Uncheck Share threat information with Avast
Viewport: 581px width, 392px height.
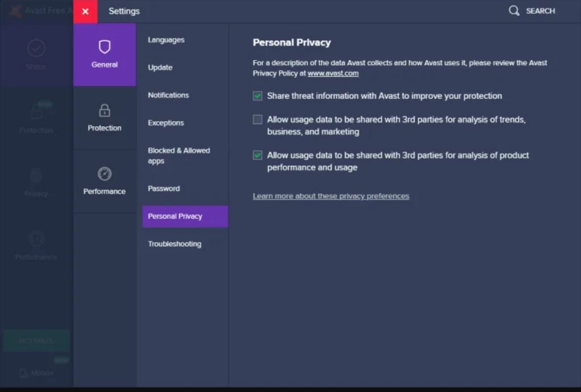[x=258, y=96]
